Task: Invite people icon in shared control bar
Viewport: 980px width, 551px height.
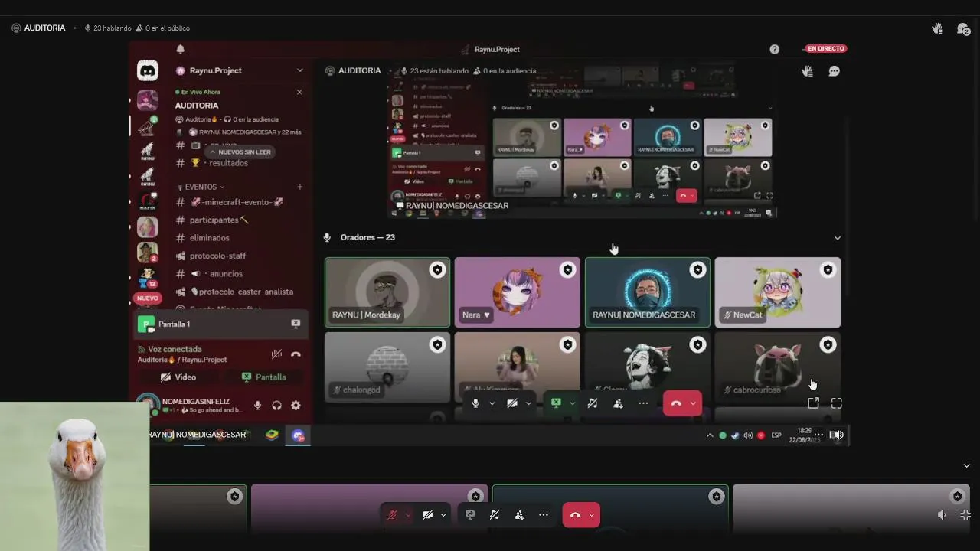Action: point(618,403)
